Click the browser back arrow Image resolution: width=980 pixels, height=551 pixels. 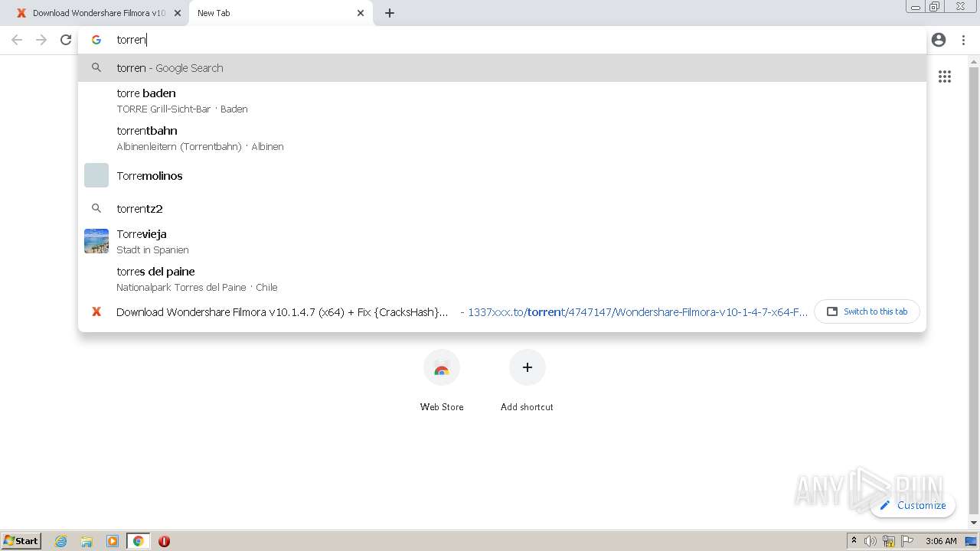tap(17, 40)
